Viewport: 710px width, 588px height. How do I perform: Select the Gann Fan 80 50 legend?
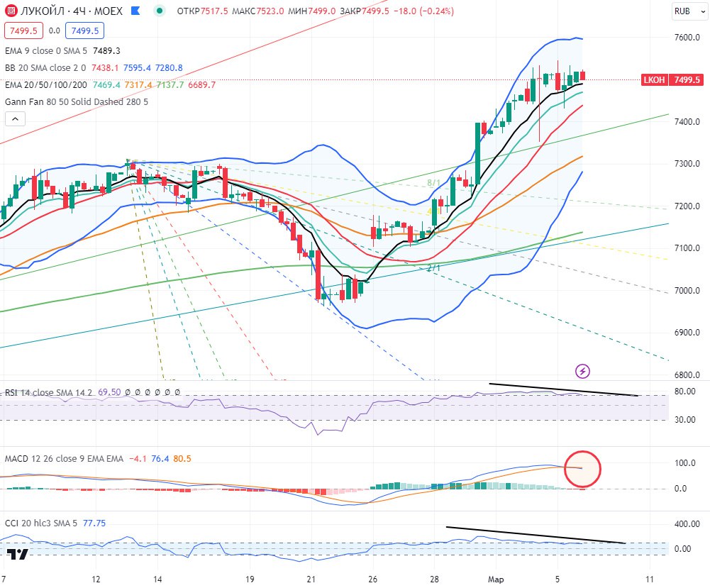pyautogui.click(x=76, y=102)
